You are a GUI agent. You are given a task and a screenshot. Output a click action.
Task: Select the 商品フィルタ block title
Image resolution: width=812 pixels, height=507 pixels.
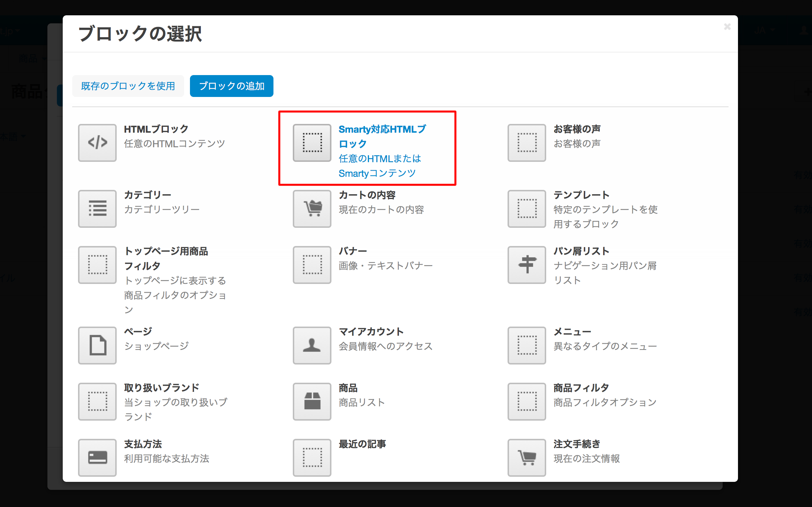click(x=581, y=388)
